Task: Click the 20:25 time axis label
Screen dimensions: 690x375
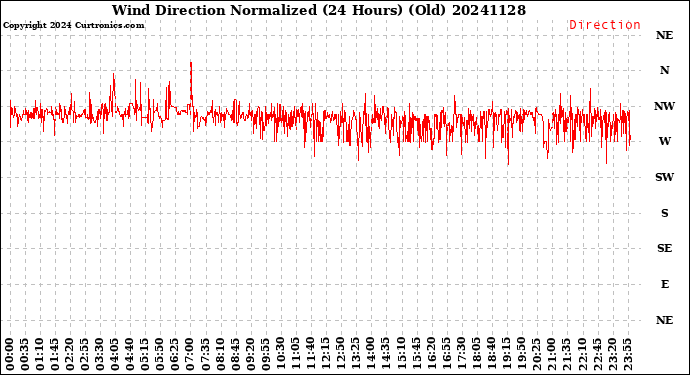Action: click(x=536, y=355)
